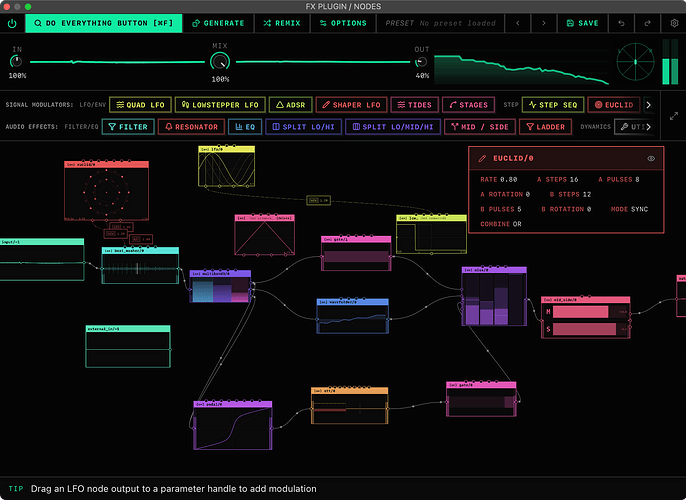
Task: Click the preset name field
Action: (x=440, y=23)
